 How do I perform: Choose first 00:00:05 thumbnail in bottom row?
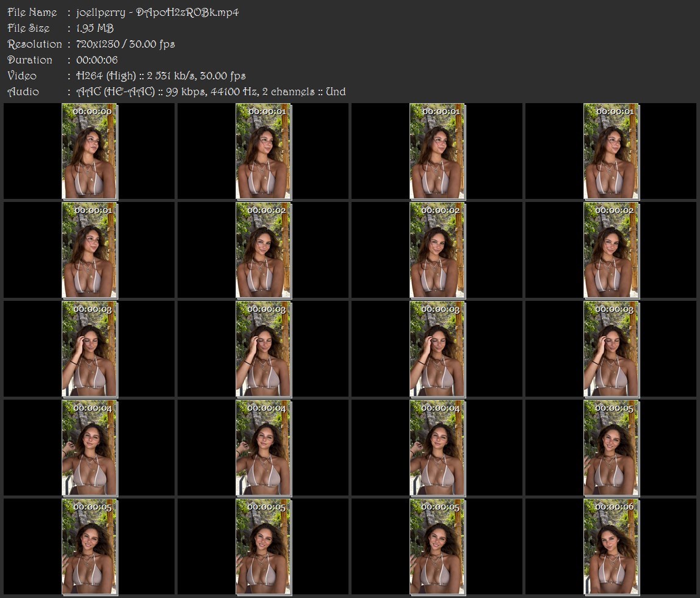89,547
